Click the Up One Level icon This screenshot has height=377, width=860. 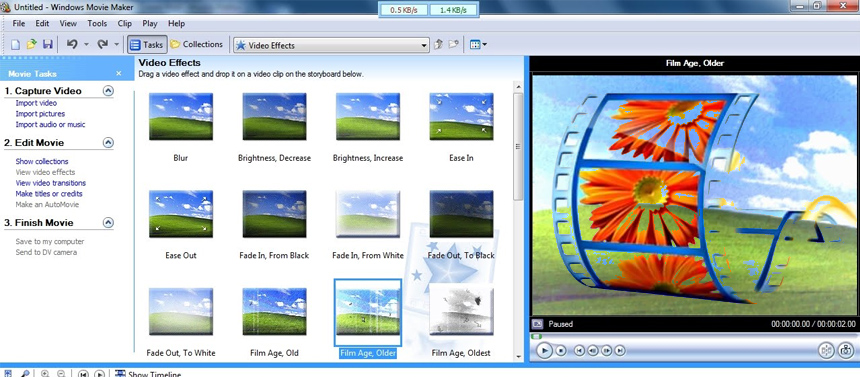pos(438,45)
